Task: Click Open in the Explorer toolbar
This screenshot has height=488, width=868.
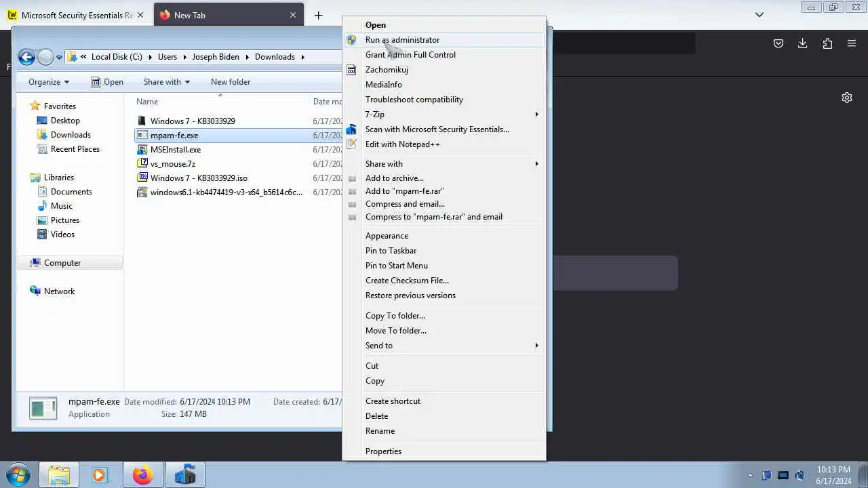Action: [107, 82]
